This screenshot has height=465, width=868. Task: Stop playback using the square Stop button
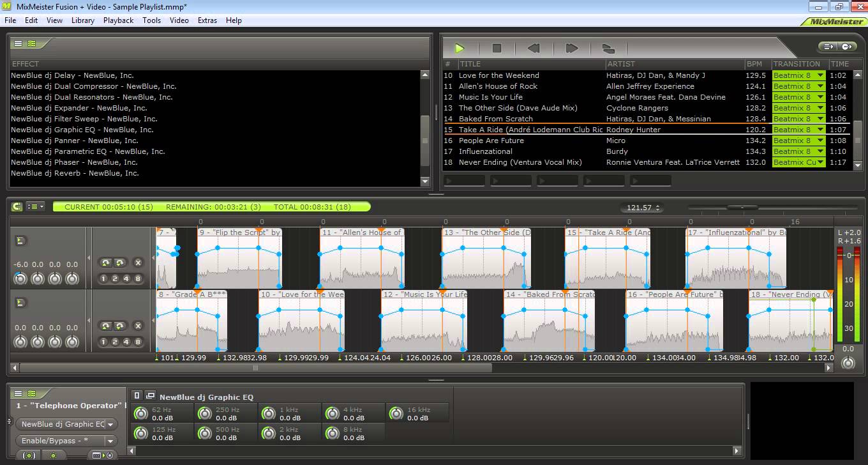[x=497, y=48]
